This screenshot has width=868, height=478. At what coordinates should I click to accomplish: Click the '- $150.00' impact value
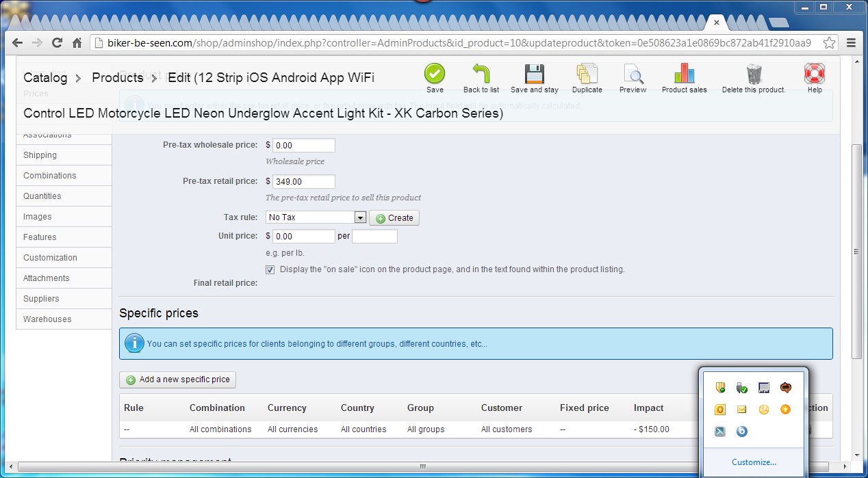pyautogui.click(x=652, y=429)
